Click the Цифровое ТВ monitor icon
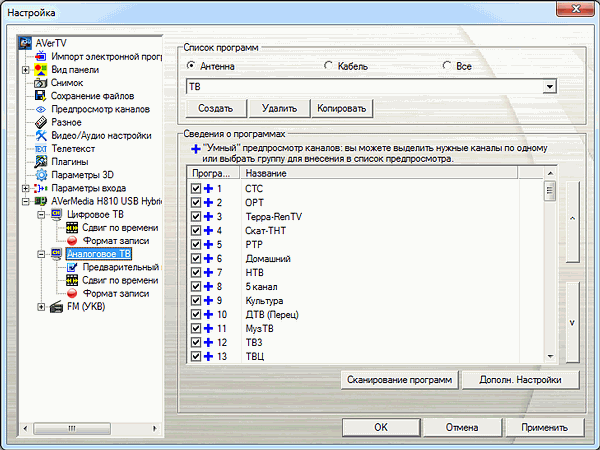This screenshot has width=600, height=450. 56,215
